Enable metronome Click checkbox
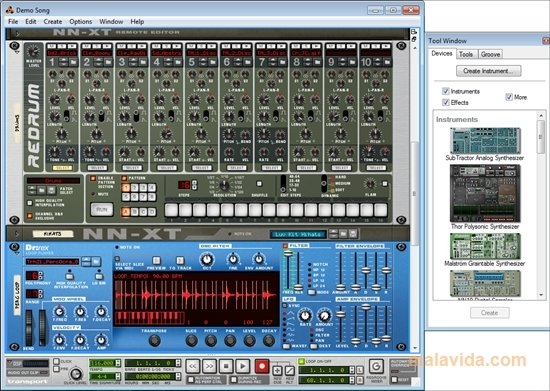Viewport: 550px width, 391px height. click(x=56, y=361)
